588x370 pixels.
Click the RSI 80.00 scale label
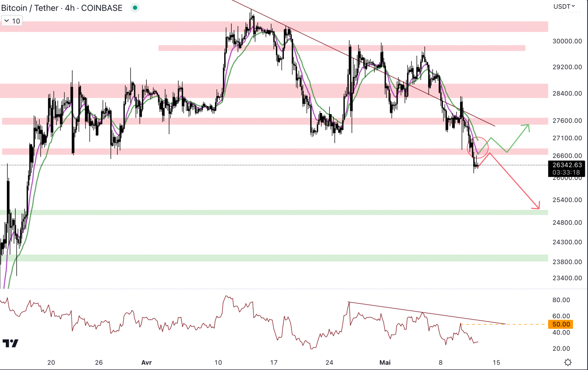point(561,300)
